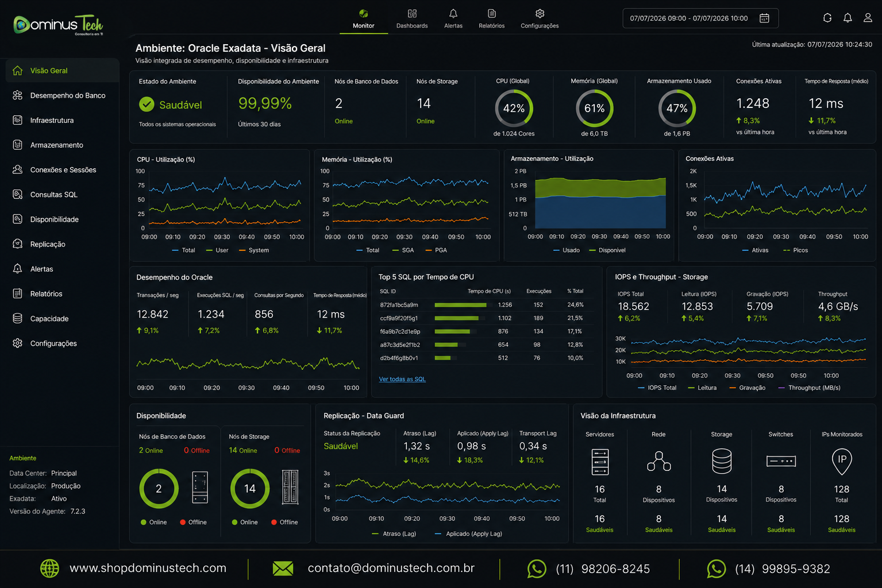Open Alertas tab in top navigation
Viewport: 882px width, 588px height.
click(x=453, y=19)
